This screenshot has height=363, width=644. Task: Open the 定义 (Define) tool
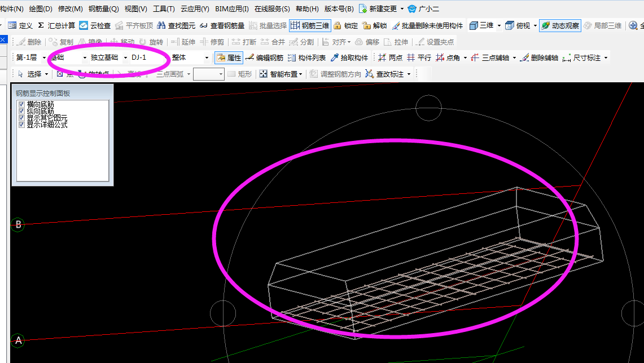pyautogui.click(x=20, y=25)
